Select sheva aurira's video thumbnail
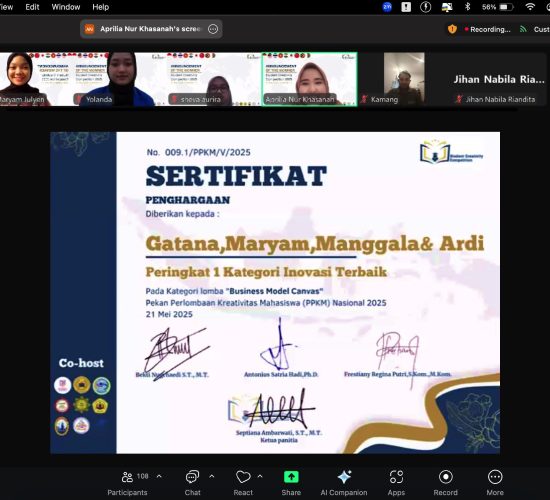Screen dimensions: 550x500 click(214, 79)
